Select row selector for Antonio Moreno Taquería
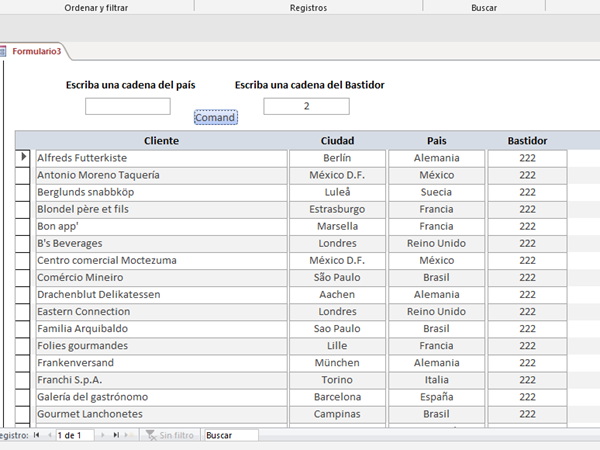 coord(23,175)
